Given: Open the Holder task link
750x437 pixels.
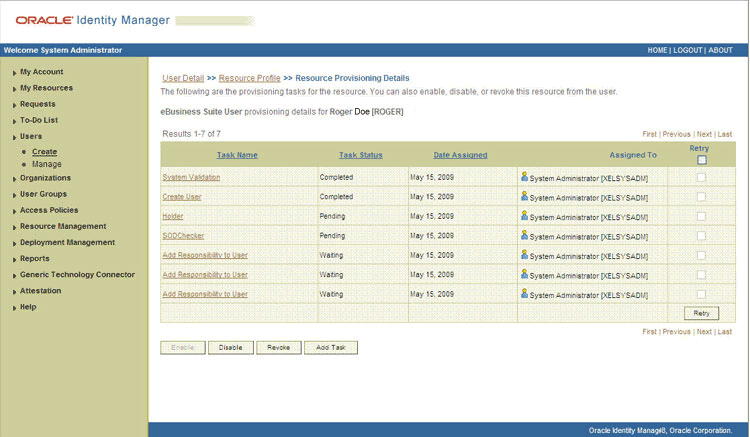Looking at the screenshot, I should point(173,217).
